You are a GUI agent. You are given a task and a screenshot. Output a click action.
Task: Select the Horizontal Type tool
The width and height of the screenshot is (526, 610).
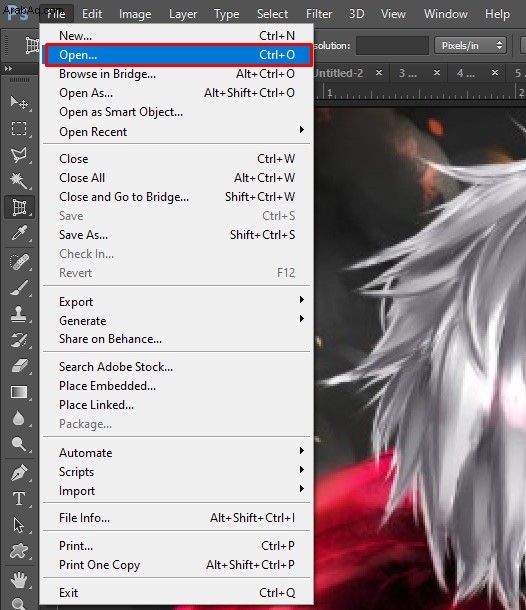coord(19,499)
